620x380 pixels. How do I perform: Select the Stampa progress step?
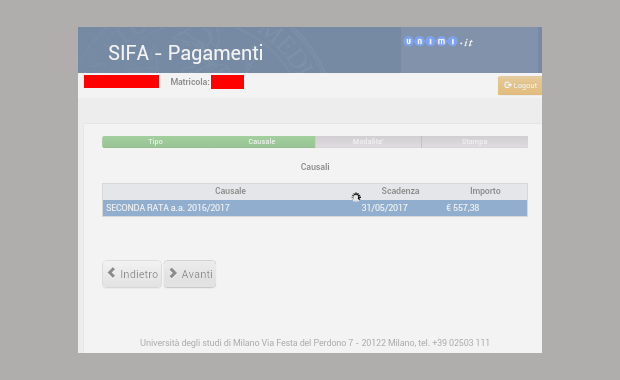pyautogui.click(x=474, y=142)
